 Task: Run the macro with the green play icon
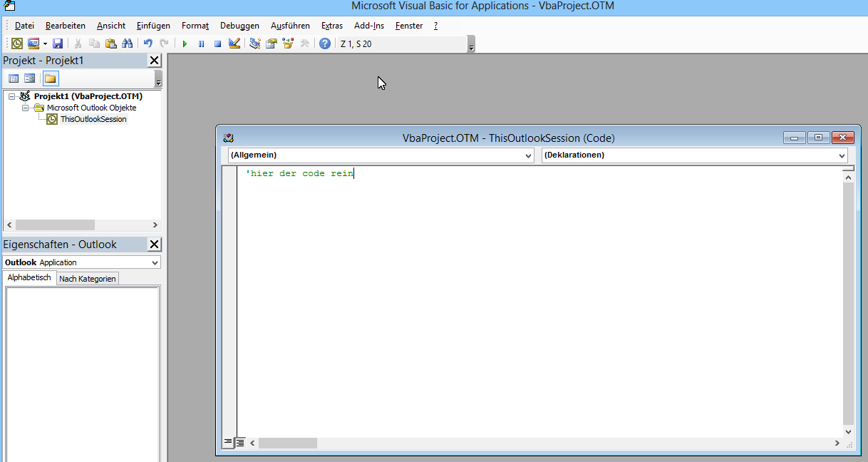click(x=185, y=43)
